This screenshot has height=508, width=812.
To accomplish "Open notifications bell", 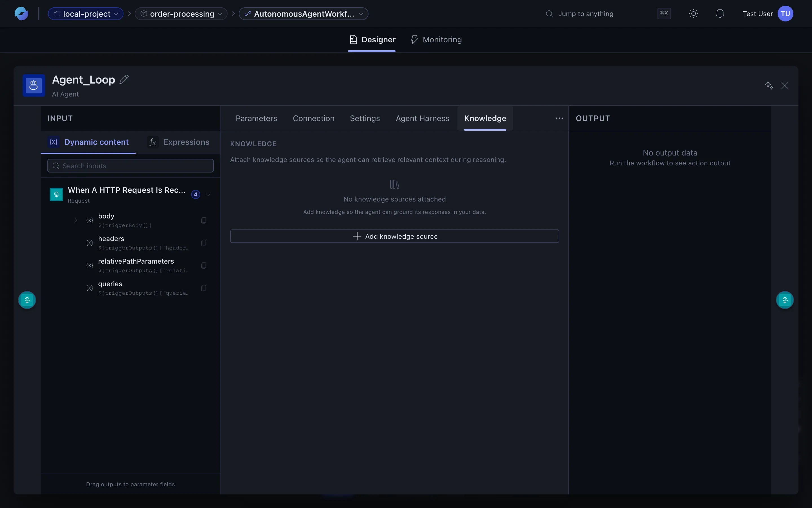I will [x=720, y=14].
